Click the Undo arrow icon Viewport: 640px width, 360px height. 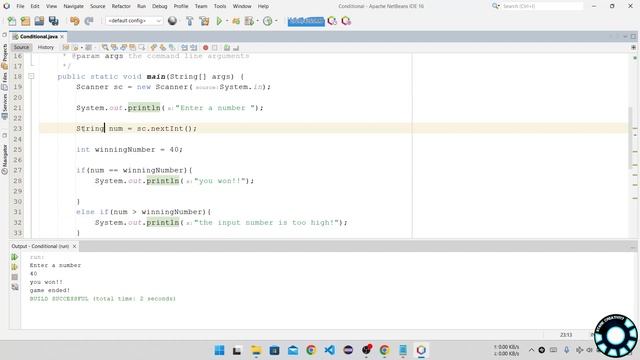point(75,21)
